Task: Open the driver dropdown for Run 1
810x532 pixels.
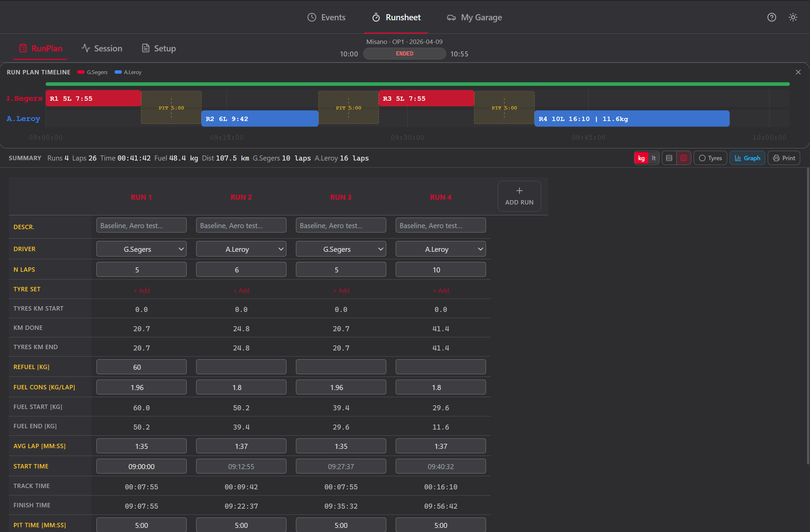Action: 141,249
